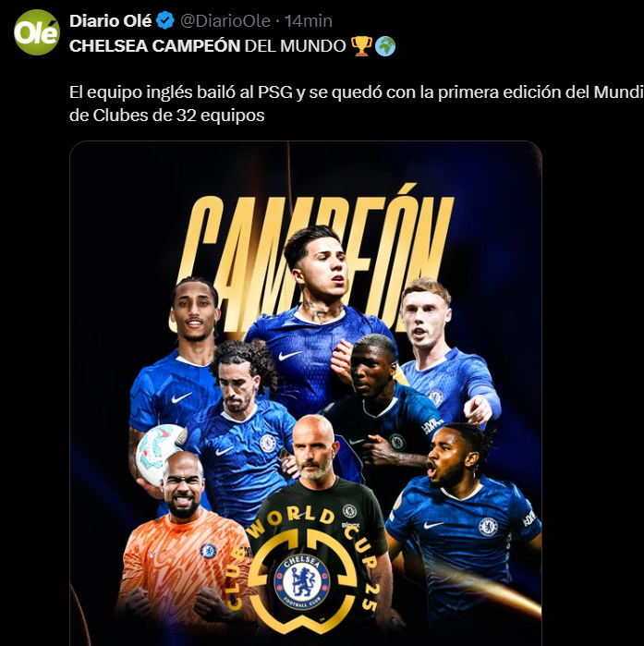Image resolution: width=644 pixels, height=646 pixels.
Task: Open the @DiarioOle handle
Action: coord(225,21)
